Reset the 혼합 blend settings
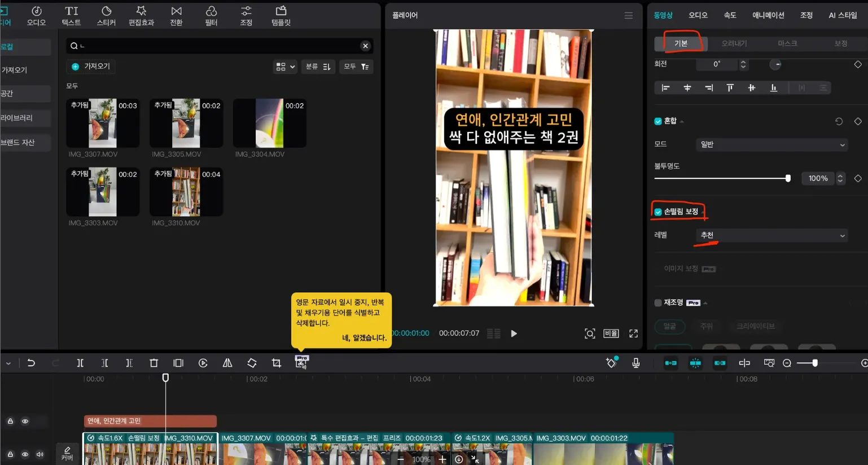 [x=839, y=121]
